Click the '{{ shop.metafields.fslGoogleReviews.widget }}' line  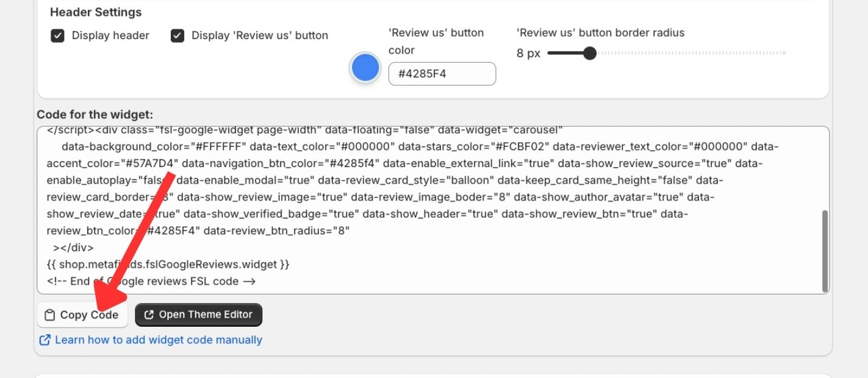168,265
